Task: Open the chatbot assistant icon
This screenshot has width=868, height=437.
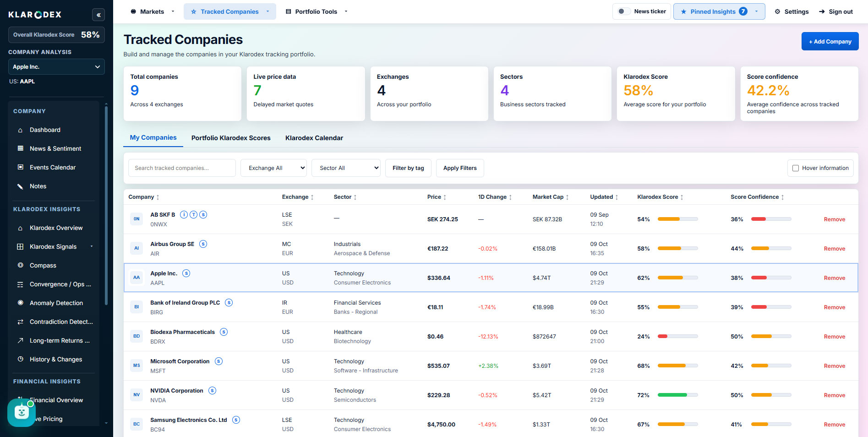Action: [21, 413]
